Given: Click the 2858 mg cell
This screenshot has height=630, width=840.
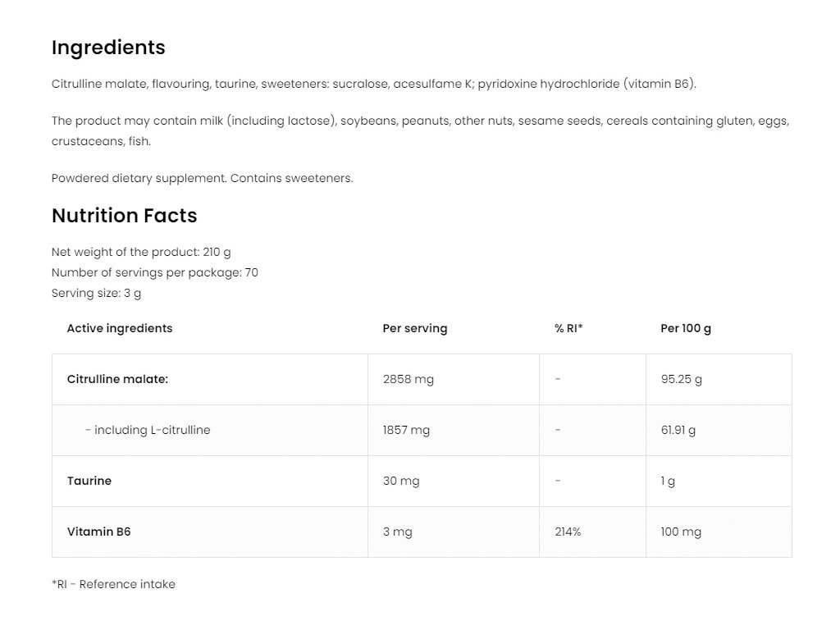Looking at the screenshot, I should pyautogui.click(x=409, y=379).
